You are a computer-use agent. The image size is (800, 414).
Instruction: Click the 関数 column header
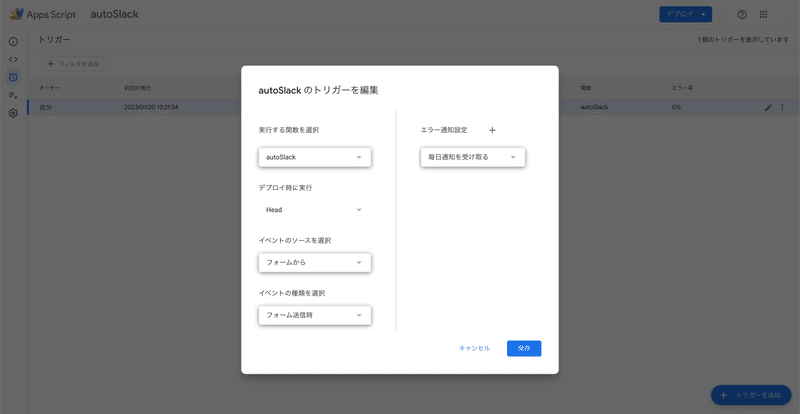(586, 88)
